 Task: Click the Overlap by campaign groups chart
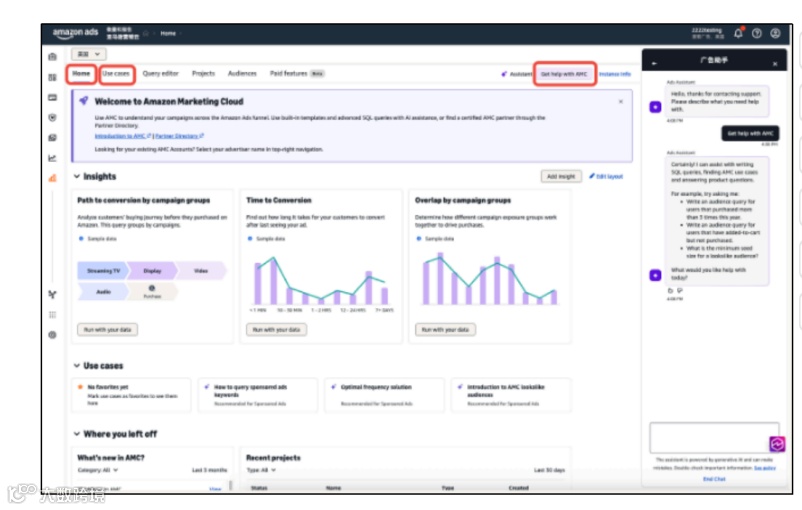tap(490, 279)
